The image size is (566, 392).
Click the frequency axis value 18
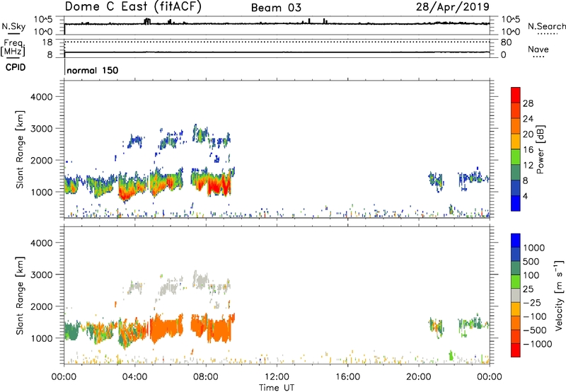coord(47,42)
